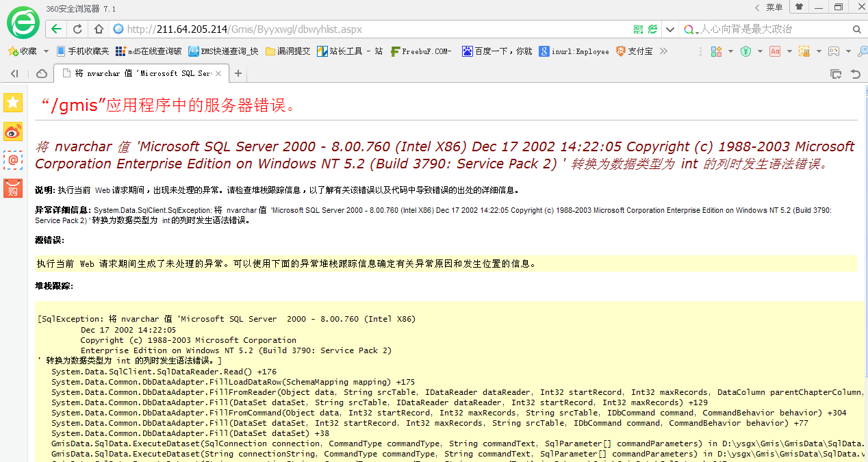Click the 说明: description line
The width and height of the screenshot is (868, 462).
tap(277, 190)
